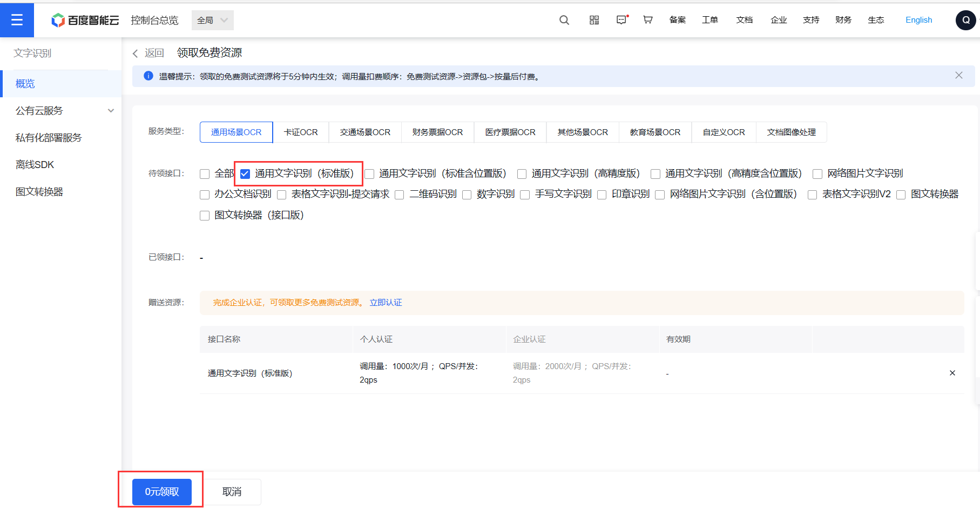This screenshot has height=508, width=980.
Task: Click the blue info icon in the banner
Action: coord(148,76)
